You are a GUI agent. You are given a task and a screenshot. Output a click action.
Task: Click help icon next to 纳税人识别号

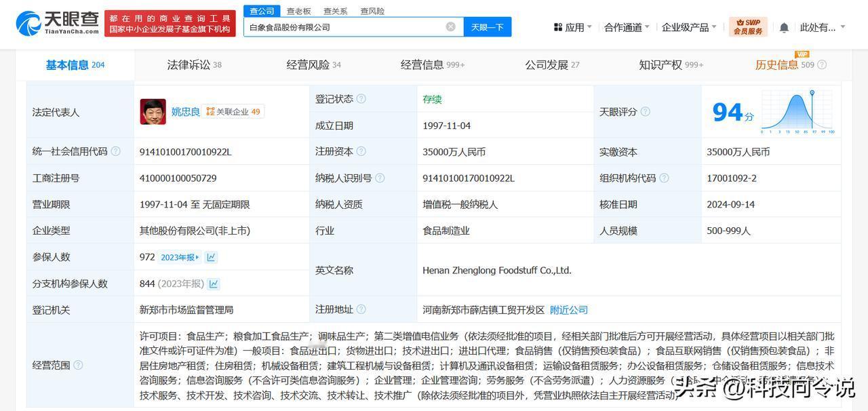(x=380, y=178)
